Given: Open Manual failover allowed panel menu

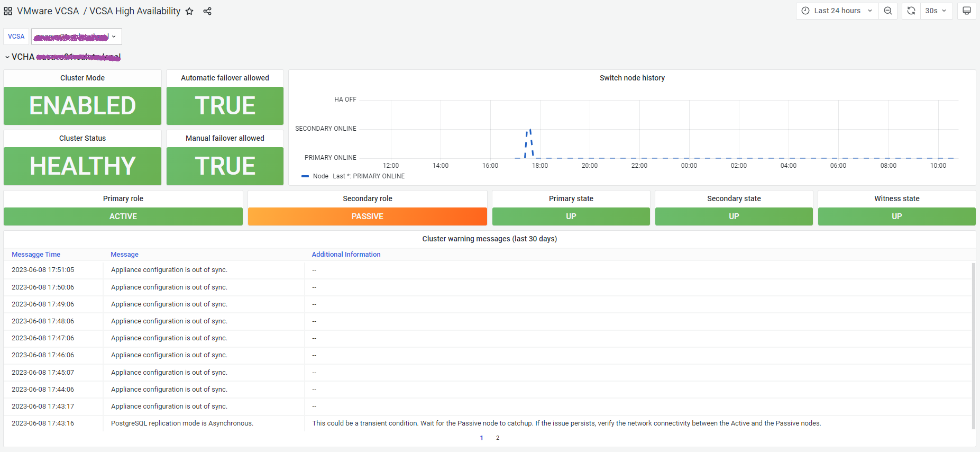Looking at the screenshot, I should 225,138.
